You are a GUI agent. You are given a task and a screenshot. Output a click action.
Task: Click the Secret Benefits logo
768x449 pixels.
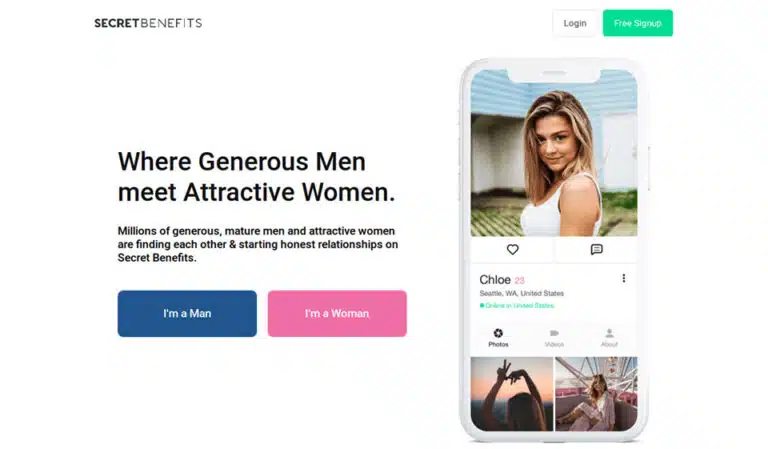[x=148, y=23]
